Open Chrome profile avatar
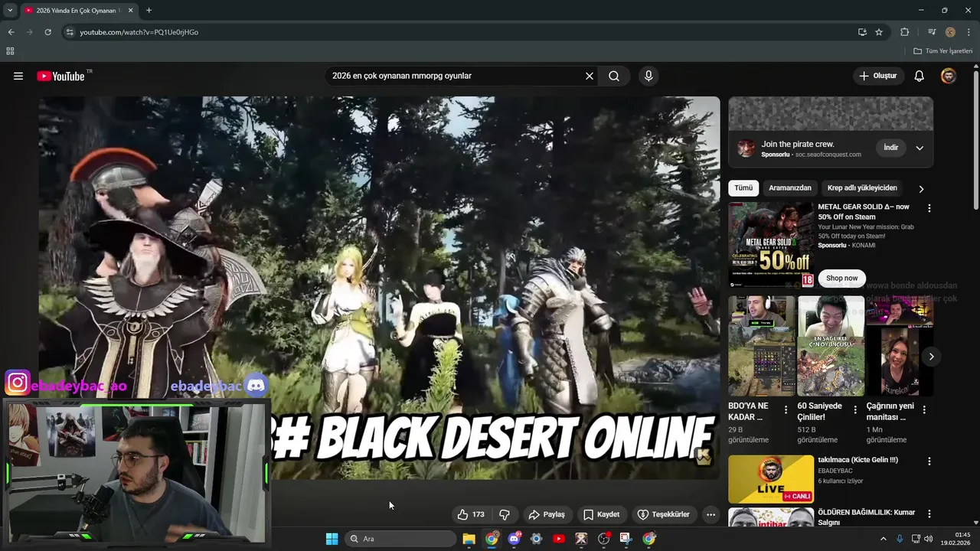This screenshot has width=980, height=551. click(950, 32)
